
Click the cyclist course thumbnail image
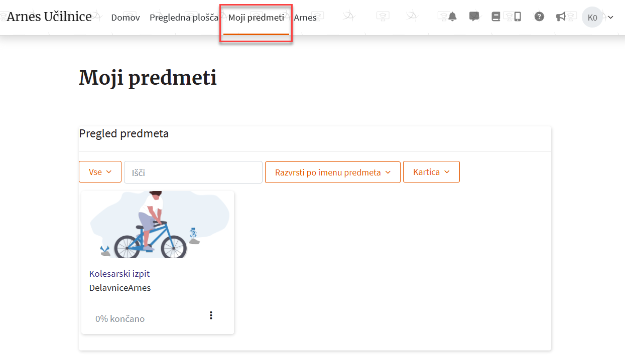(158, 225)
